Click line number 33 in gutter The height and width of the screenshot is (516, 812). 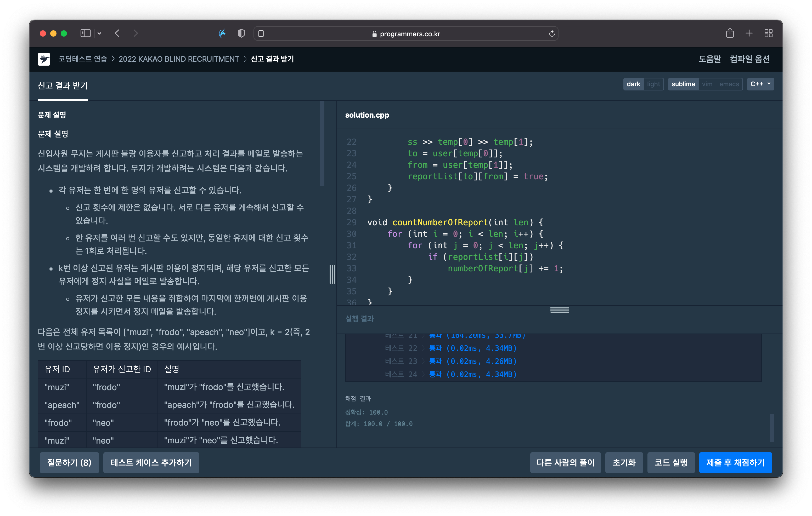point(351,268)
